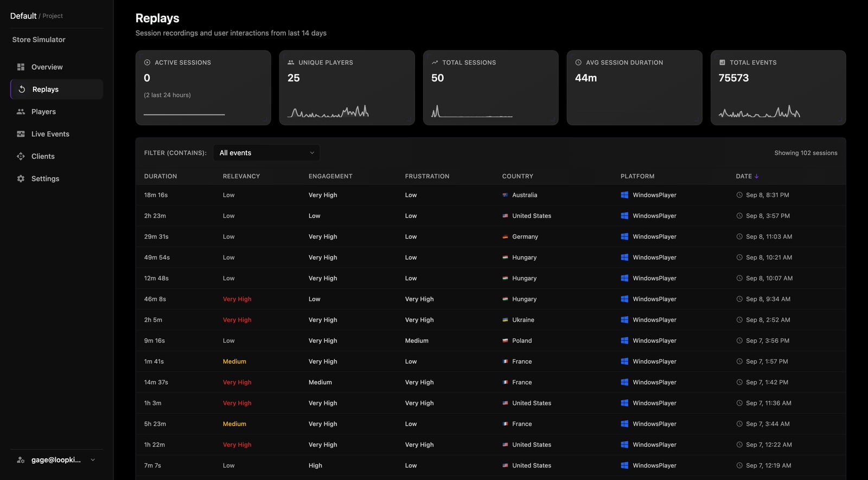Expand the gage@loopki account menu chevron
Screen dimensions: 868x480
(93, 460)
